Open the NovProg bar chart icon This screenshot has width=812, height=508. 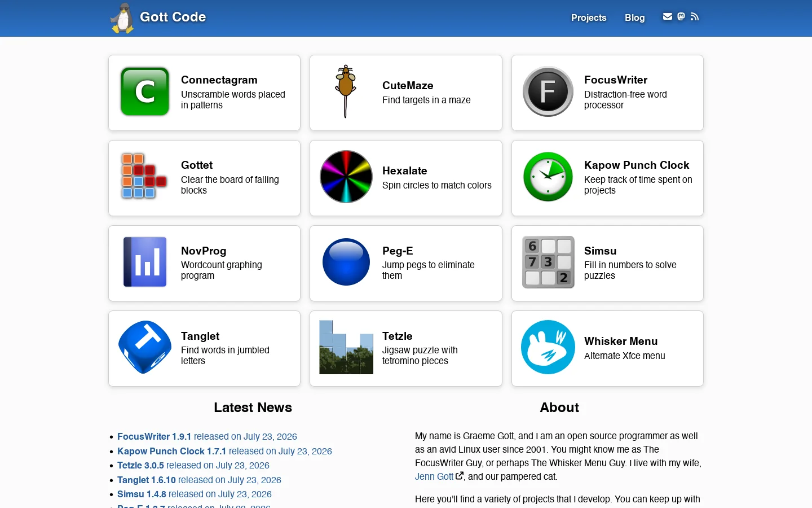pos(145,262)
